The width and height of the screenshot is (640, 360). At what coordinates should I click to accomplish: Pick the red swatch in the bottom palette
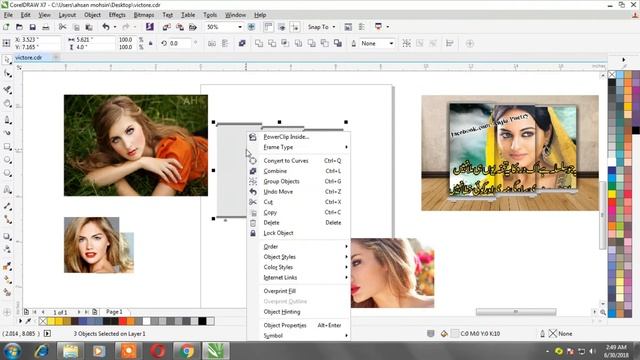(122, 321)
